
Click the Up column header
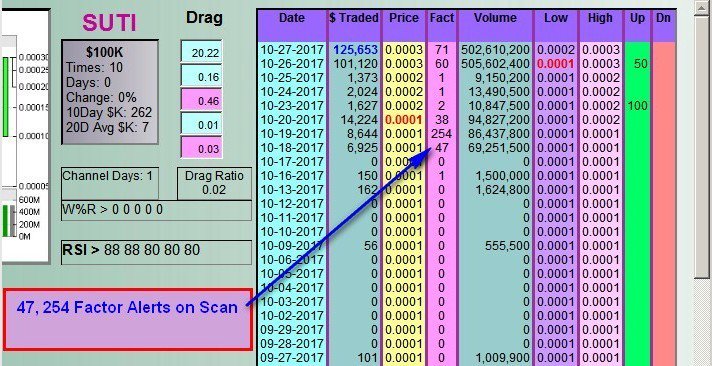[x=637, y=26]
